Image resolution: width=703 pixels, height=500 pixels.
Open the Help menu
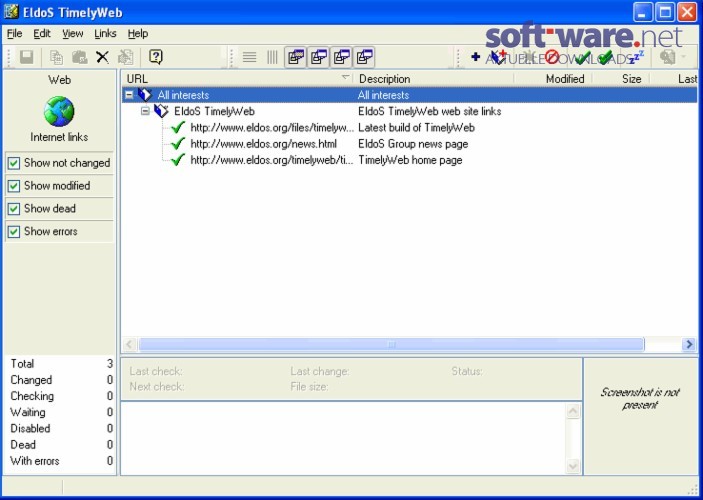pyautogui.click(x=138, y=34)
